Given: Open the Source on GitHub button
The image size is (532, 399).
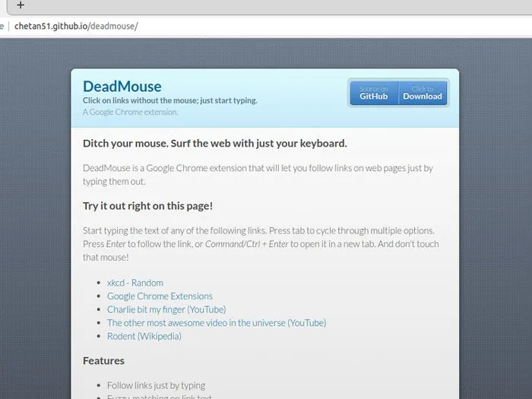Looking at the screenshot, I should (x=374, y=93).
